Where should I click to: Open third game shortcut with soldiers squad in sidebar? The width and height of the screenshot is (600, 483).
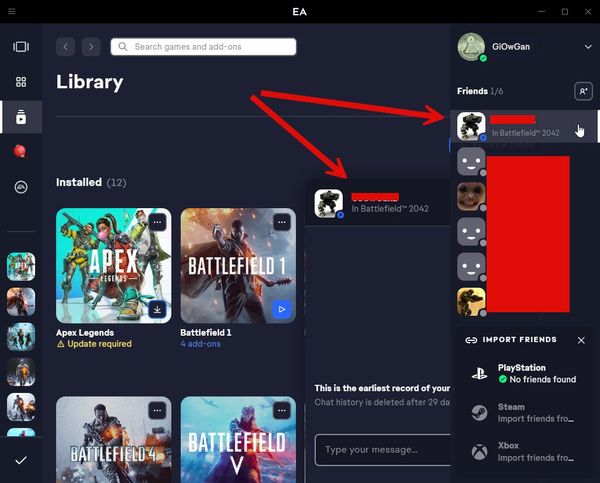pos(21,337)
